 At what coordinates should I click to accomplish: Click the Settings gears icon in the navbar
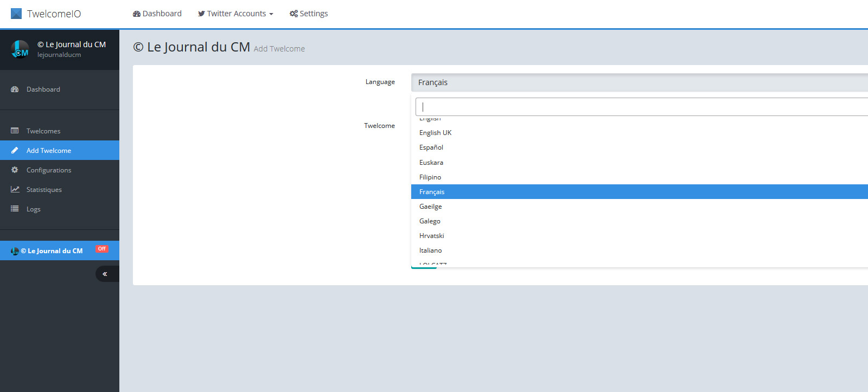[293, 14]
